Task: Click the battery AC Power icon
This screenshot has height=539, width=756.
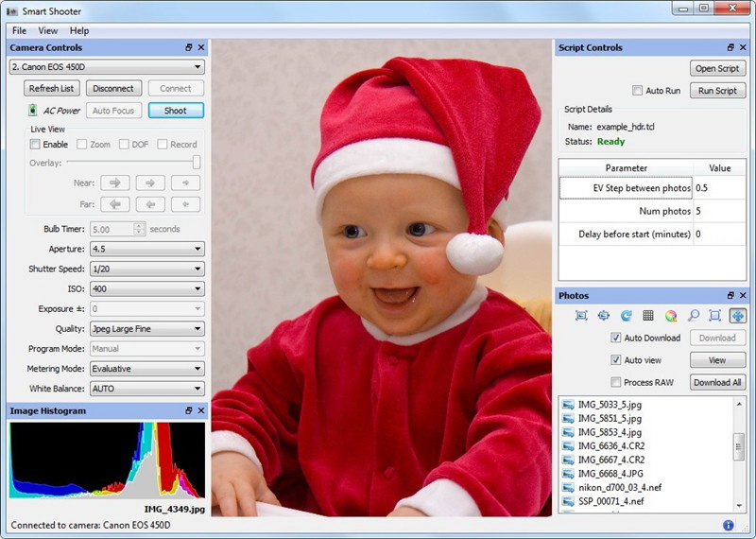Action: click(x=33, y=110)
